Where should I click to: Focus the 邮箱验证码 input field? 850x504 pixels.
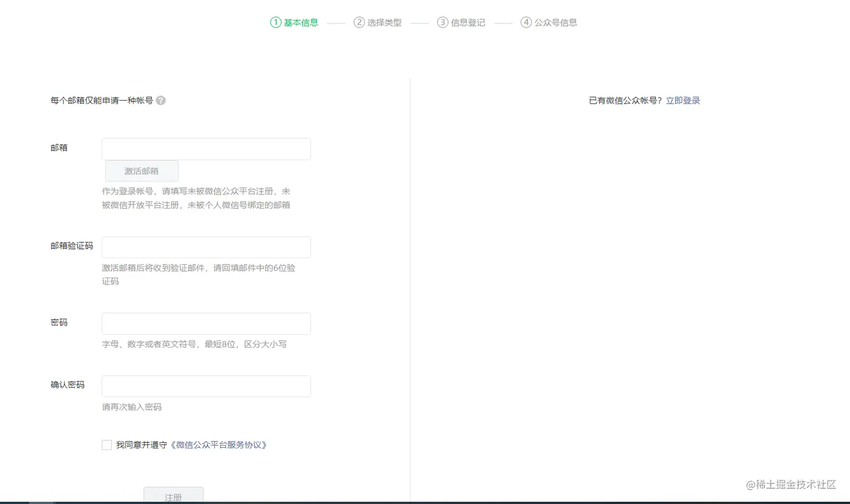click(206, 247)
